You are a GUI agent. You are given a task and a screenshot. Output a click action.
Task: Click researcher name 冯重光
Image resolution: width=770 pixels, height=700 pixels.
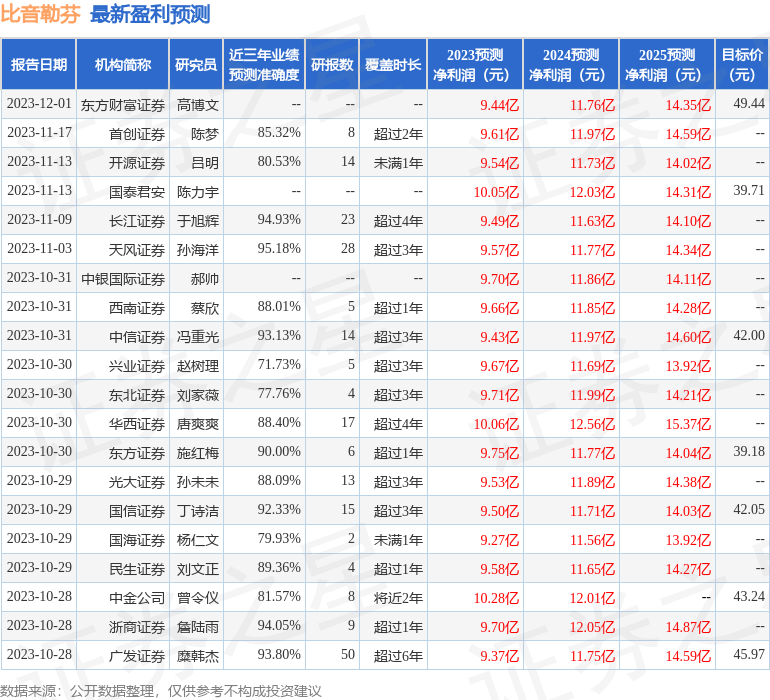tap(198, 336)
